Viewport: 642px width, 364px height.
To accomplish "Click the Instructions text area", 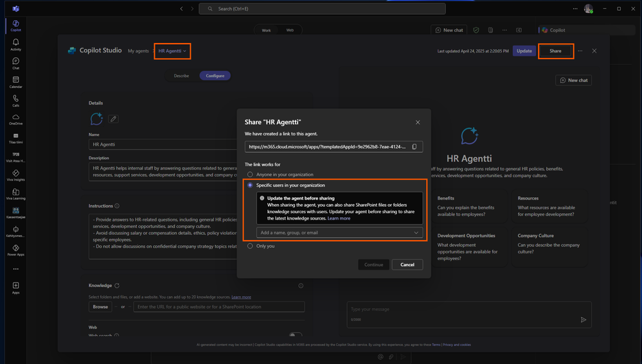I will [163, 236].
